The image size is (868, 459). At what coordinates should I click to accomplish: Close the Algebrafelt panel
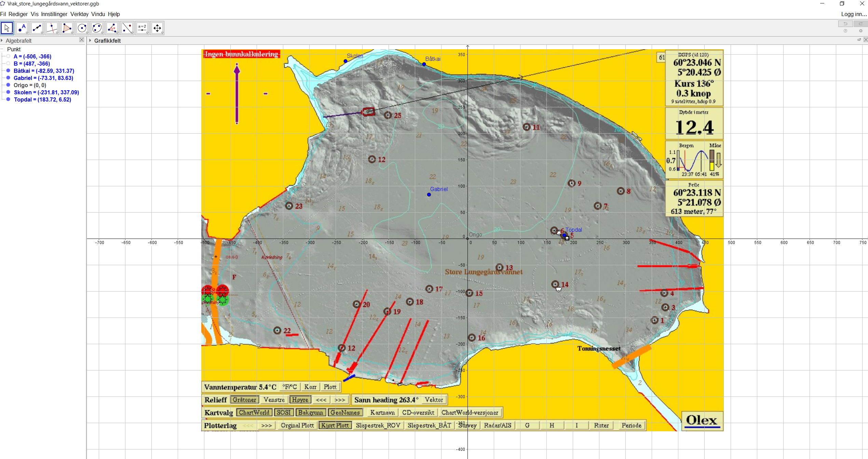pos(82,40)
